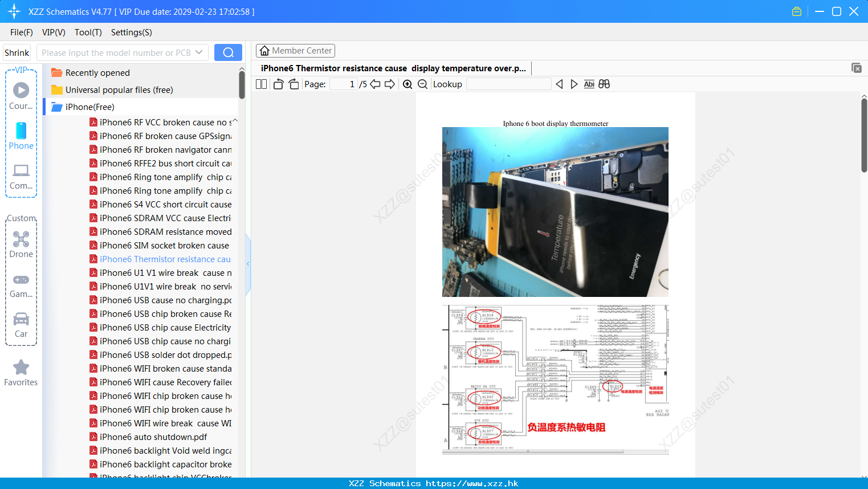Screen dimensions: 868x489
Task: Open the Game console category
Action: point(21,285)
